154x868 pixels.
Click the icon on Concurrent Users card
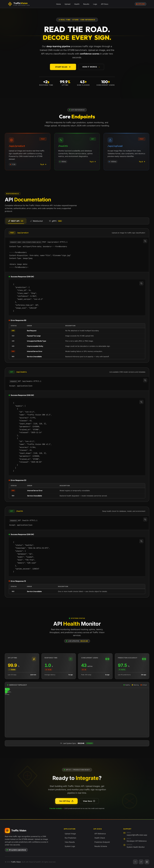(x=107, y=659)
